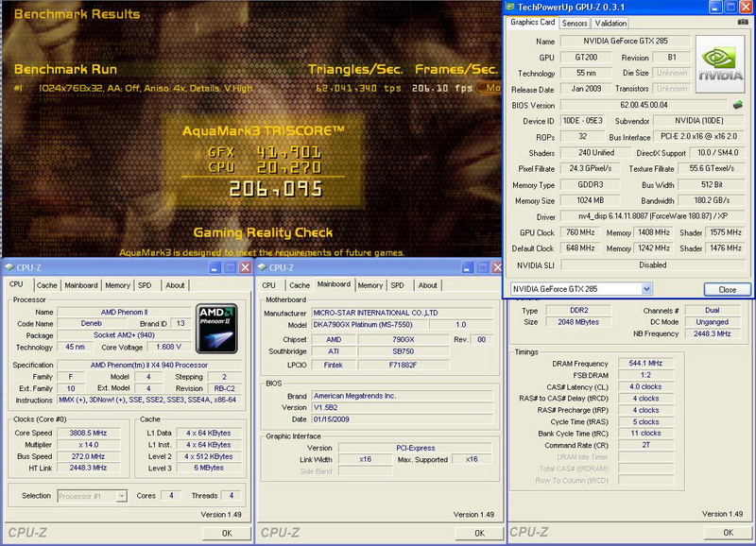The height and width of the screenshot is (546, 756).
Task: Click OK in the CPU-Z Motherboard window
Action: click(x=479, y=533)
